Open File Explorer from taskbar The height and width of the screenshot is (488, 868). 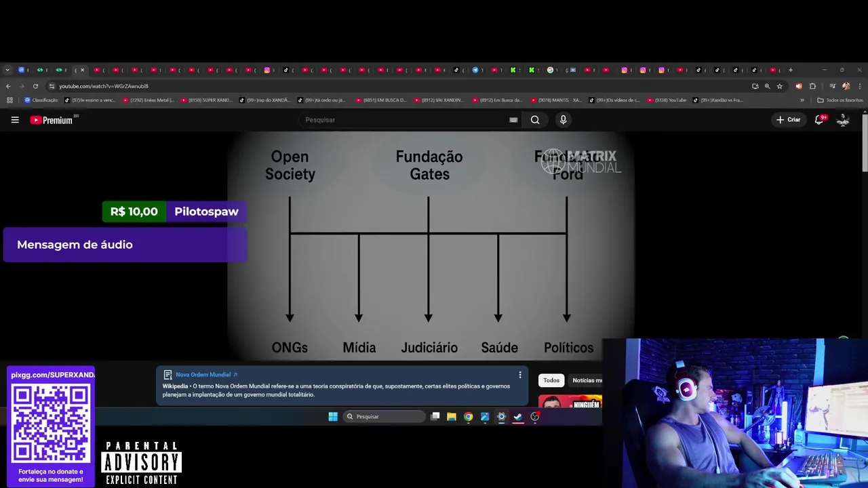coord(452,417)
